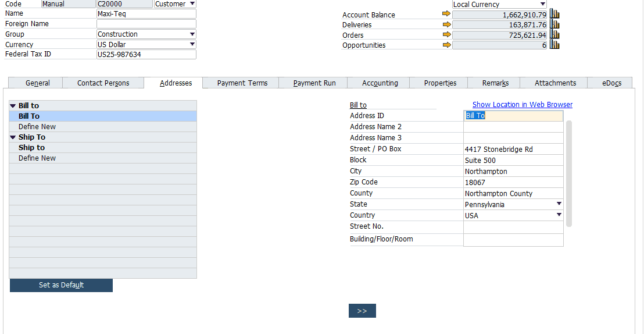Open the Currency US Dollar dropdown

(x=192, y=44)
